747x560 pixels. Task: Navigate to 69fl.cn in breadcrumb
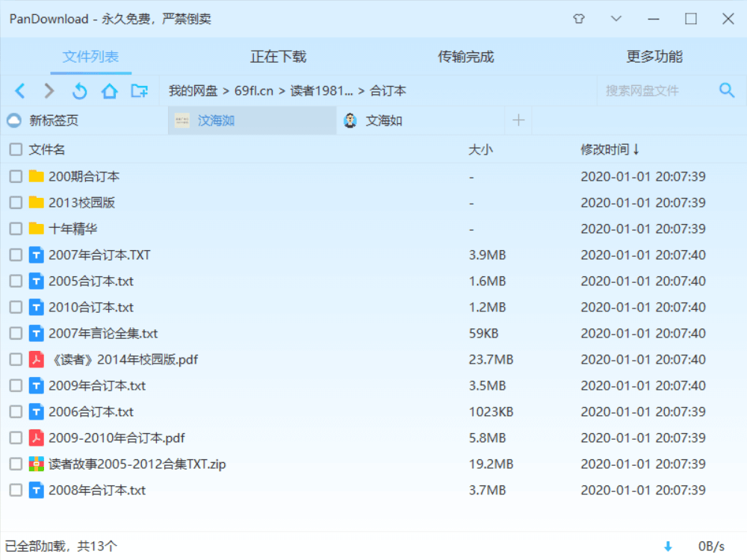tap(254, 90)
